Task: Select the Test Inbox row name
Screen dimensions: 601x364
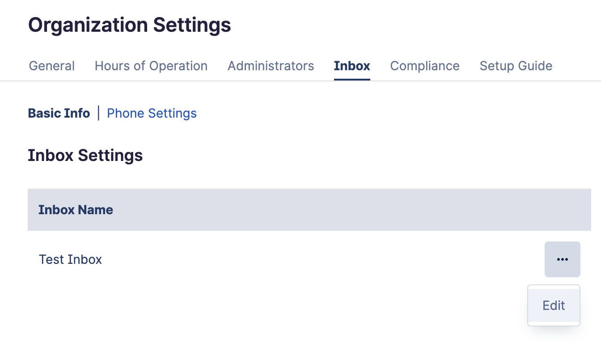Action: pyautogui.click(x=70, y=259)
